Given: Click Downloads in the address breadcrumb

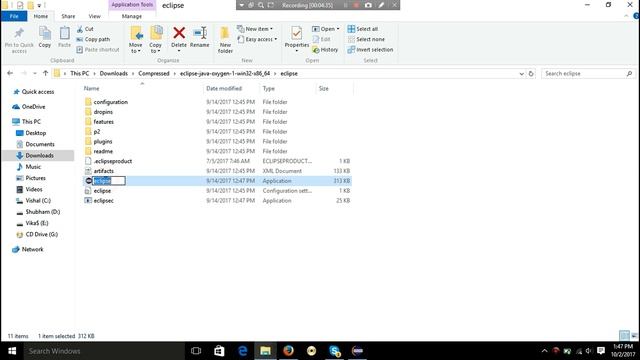Looking at the screenshot, I should [x=113, y=73].
